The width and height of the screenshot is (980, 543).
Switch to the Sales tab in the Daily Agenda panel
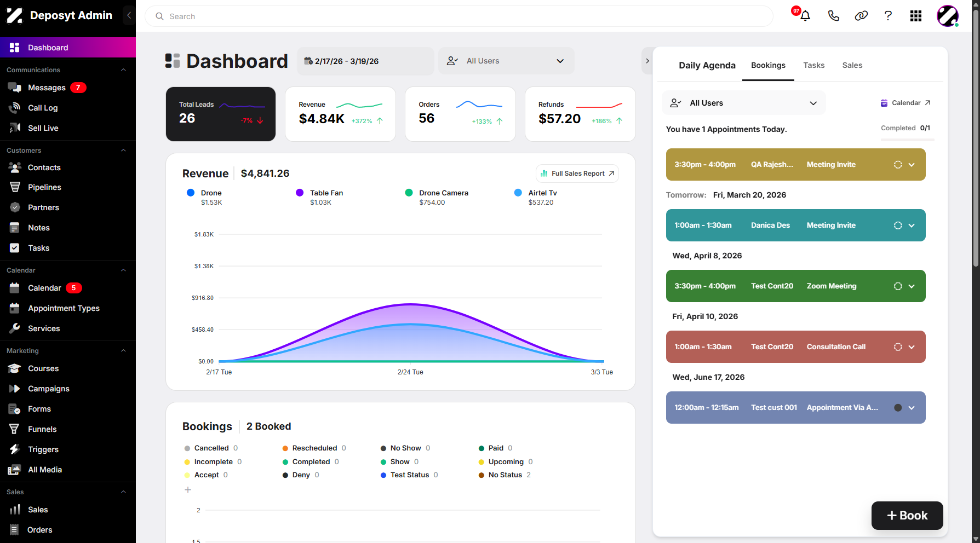(852, 65)
